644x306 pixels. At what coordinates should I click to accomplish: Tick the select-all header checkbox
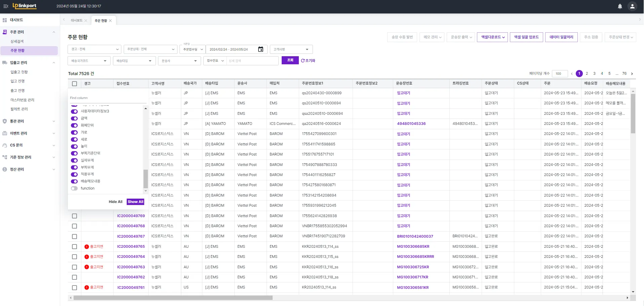point(75,83)
